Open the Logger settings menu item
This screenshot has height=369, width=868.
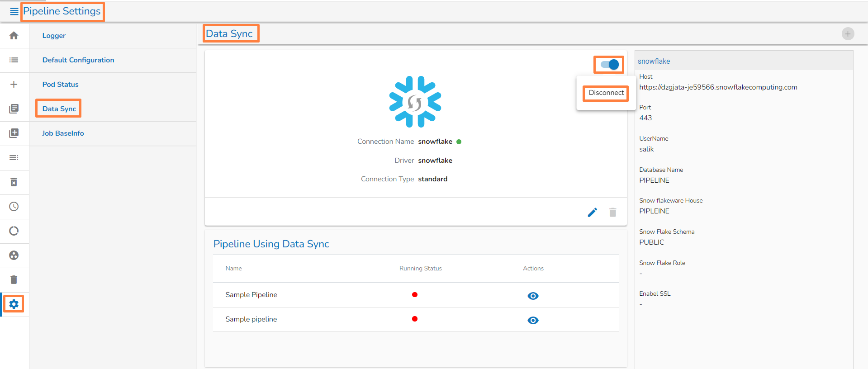pyautogui.click(x=54, y=36)
